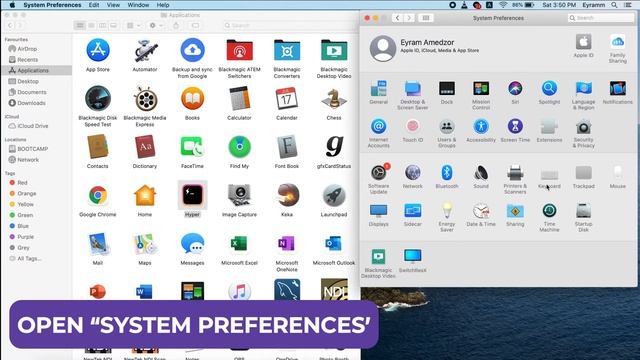Open Language & Region preferences
The image size is (640, 360).
[x=583, y=95]
